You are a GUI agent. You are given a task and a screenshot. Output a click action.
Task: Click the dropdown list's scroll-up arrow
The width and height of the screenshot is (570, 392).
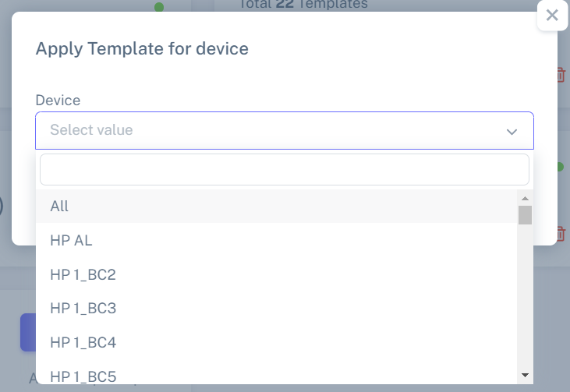tap(525, 199)
